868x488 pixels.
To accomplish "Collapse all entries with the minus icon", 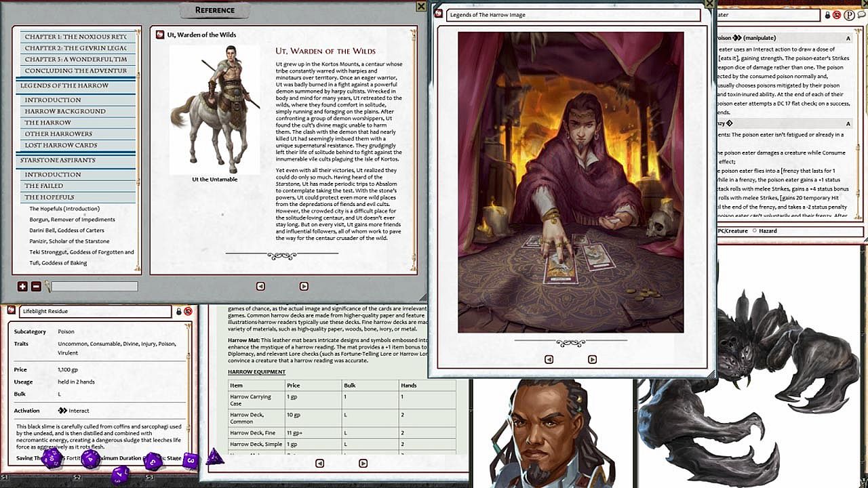I will [x=36, y=287].
